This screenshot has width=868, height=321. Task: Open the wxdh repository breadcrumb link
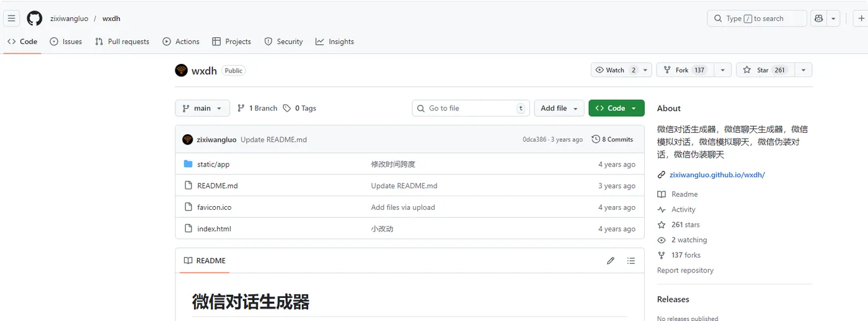click(112, 19)
